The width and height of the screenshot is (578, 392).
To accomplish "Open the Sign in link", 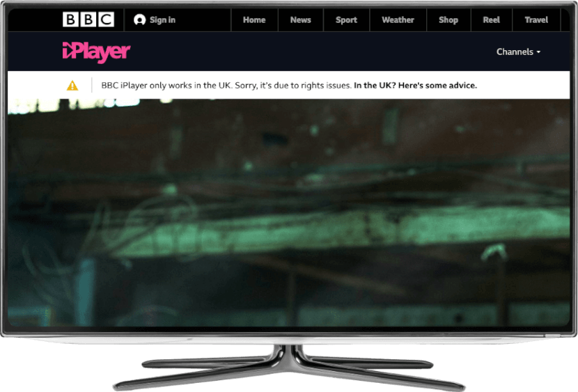I will pos(162,20).
